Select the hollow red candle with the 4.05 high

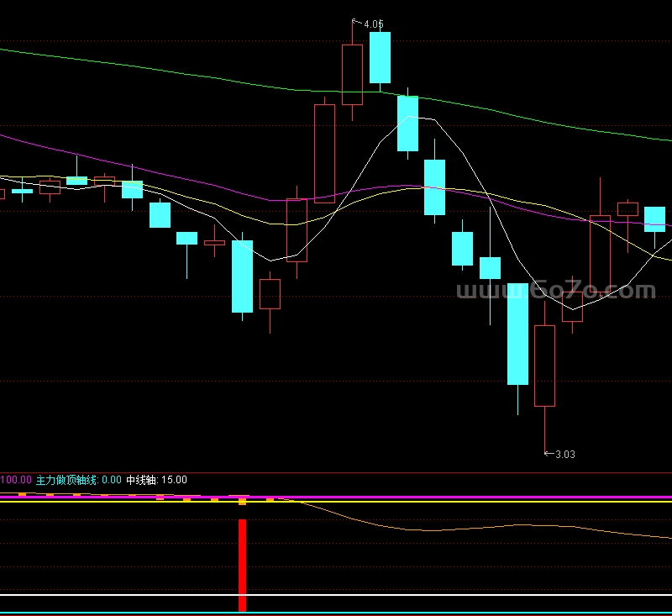(352, 75)
